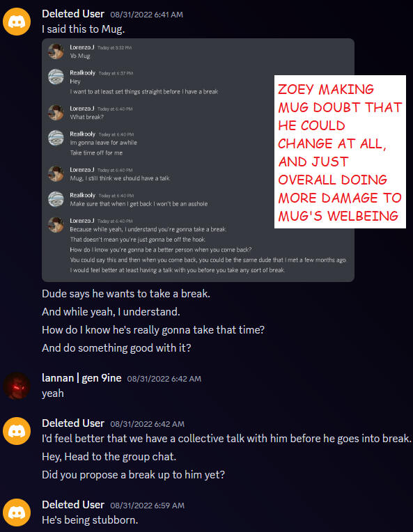Click Lorenzo.J avatar beside 'What break?'
Viewport: 413px width, 532px height.
tap(56, 112)
